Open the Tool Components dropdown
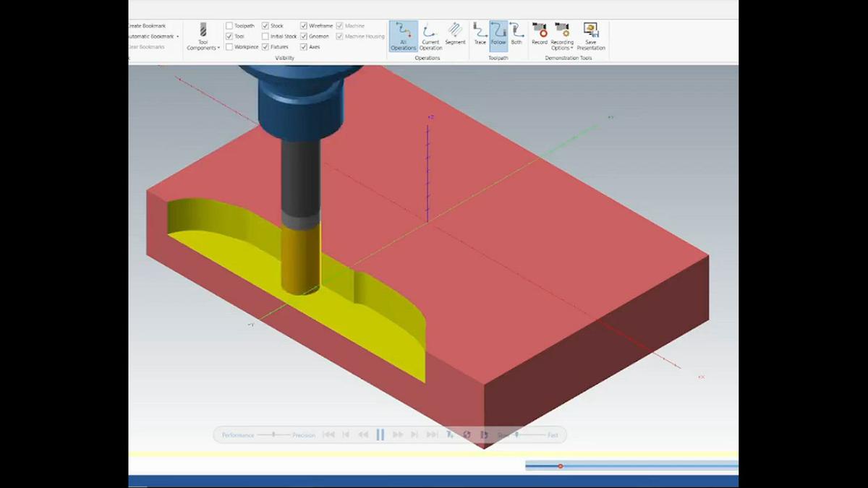Image resolution: width=868 pixels, height=488 pixels. click(203, 38)
